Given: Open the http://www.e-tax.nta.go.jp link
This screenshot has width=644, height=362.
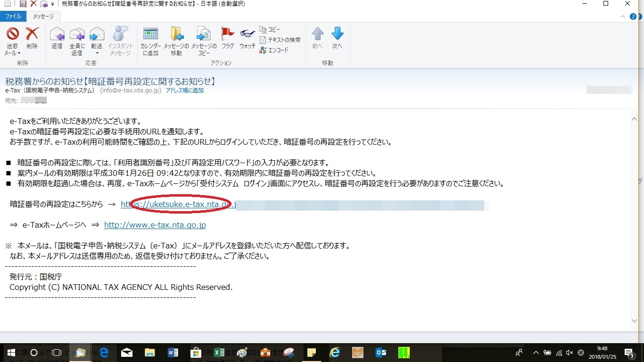Looking at the screenshot, I should coord(155,225).
